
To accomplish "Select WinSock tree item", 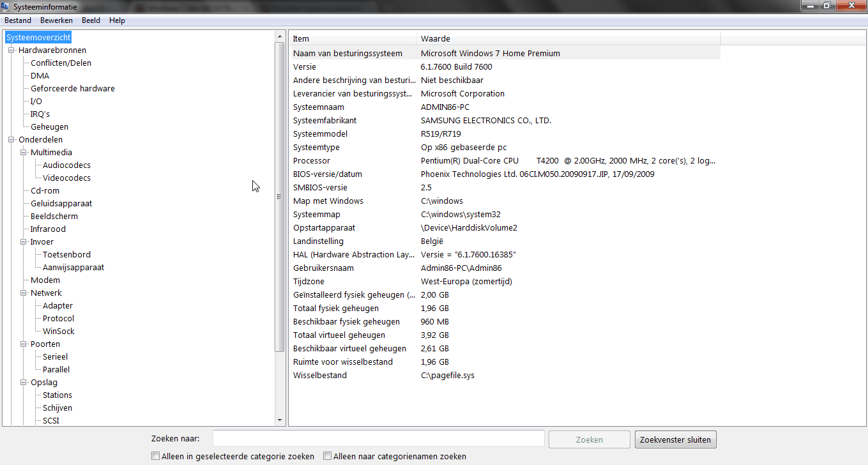I will (59, 332).
